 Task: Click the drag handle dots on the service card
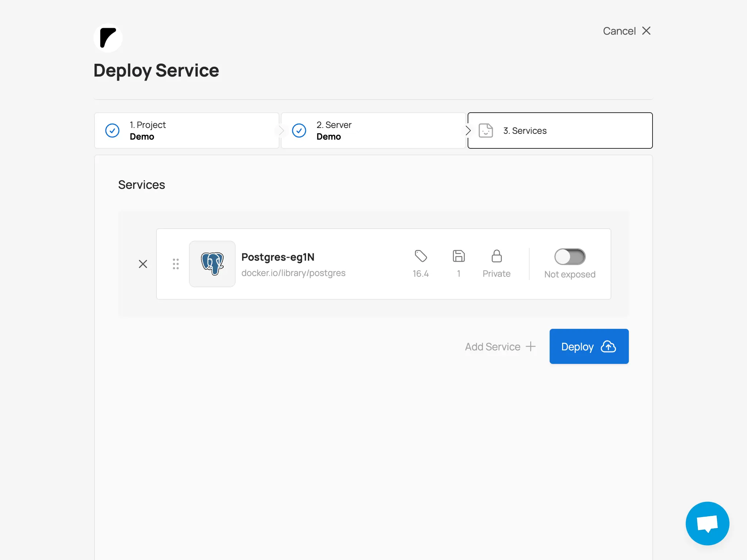[175, 264]
